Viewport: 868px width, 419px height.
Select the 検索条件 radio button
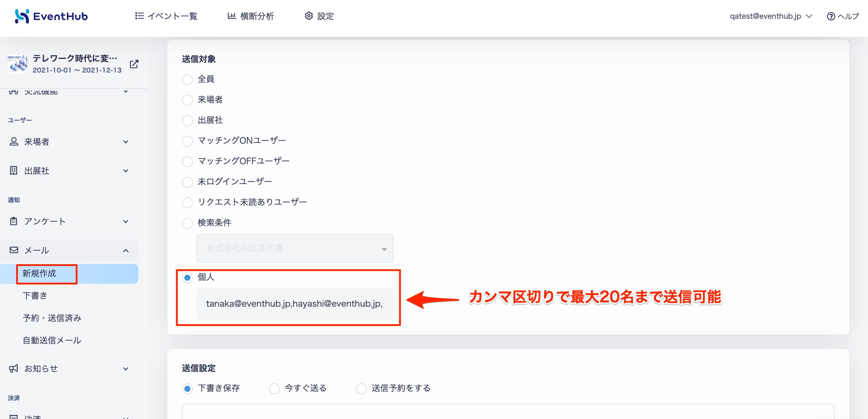(x=187, y=223)
